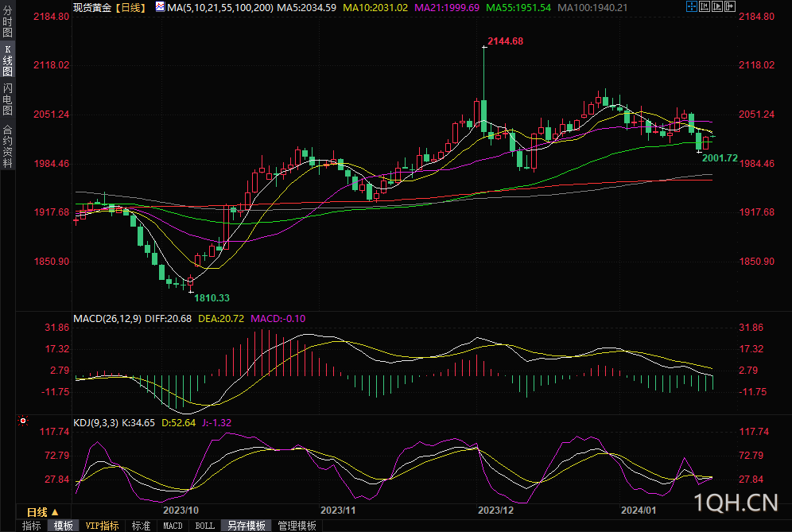Click 另存模板 to save template
792x532 pixels.
tap(246, 526)
